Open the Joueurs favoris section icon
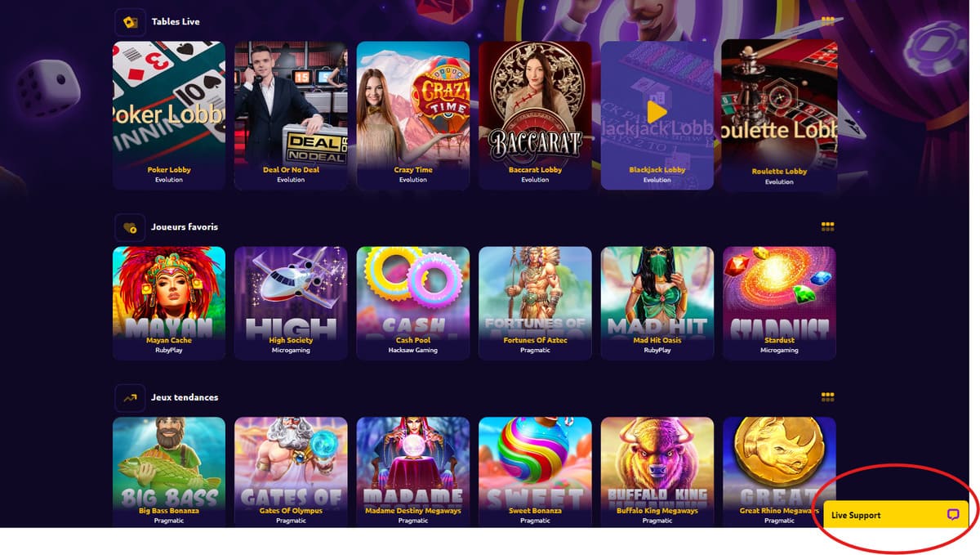The image size is (980, 555). click(130, 227)
